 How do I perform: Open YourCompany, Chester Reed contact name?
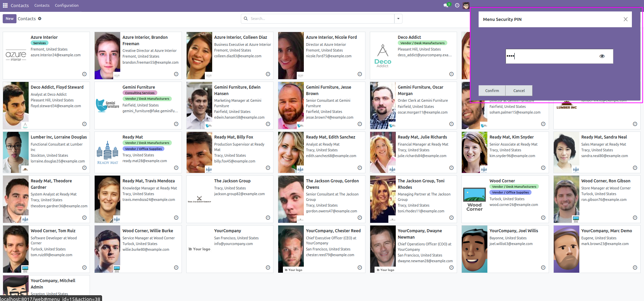click(333, 231)
